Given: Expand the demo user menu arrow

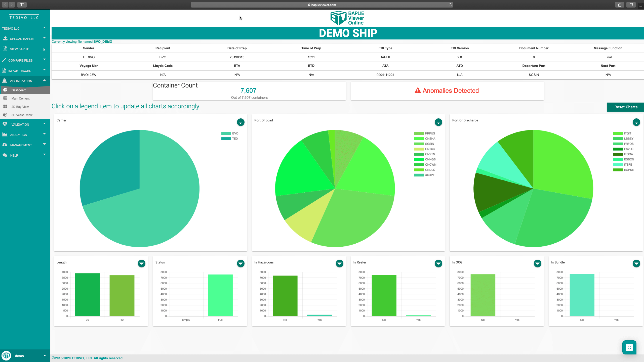Looking at the screenshot, I should coord(45,355).
